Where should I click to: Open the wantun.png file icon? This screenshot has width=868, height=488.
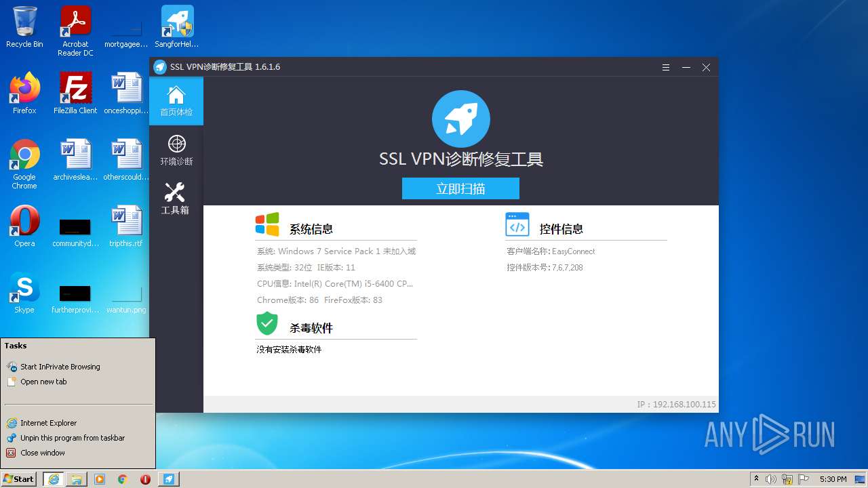click(126, 298)
